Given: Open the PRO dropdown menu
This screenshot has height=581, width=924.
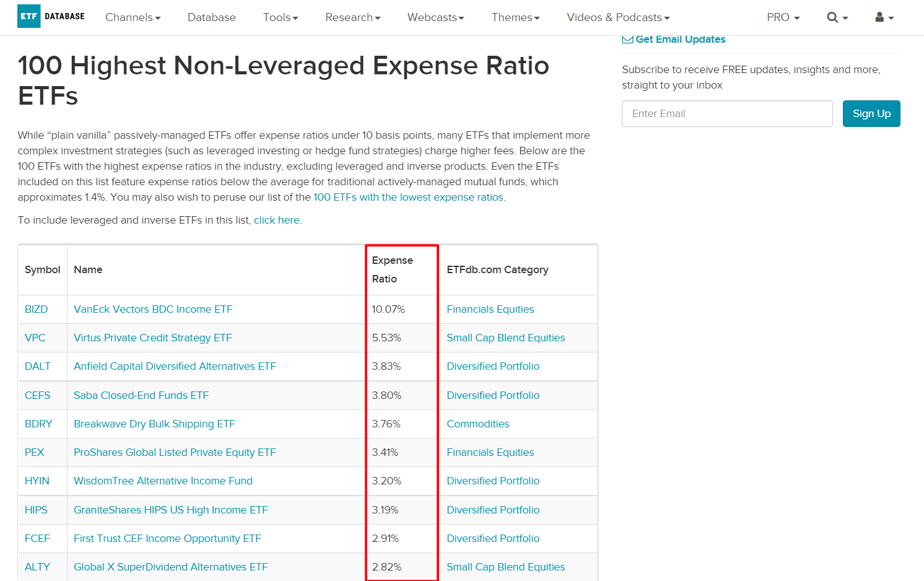Looking at the screenshot, I should [783, 17].
